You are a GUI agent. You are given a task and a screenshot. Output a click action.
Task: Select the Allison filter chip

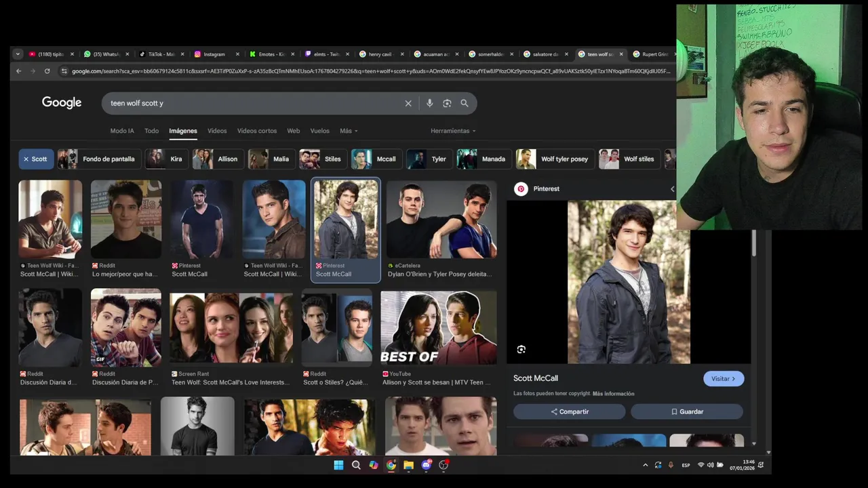(218, 159)
